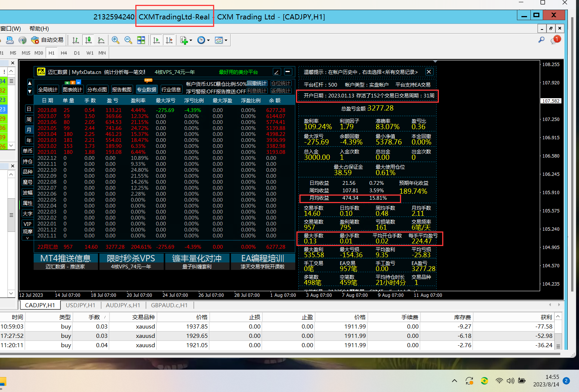Select the 日 daily period sidebar button

click(x=29, y=109)
